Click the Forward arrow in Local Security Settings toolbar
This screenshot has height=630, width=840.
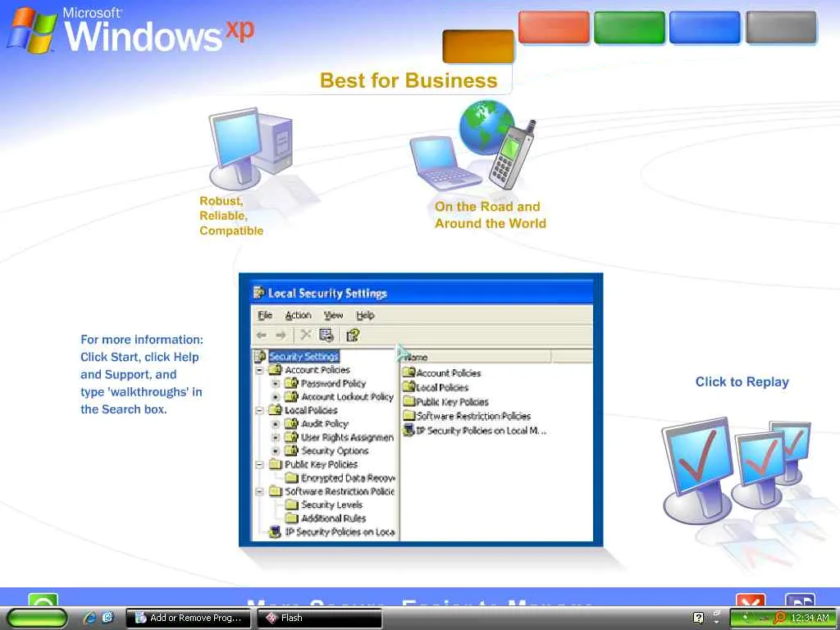coord(281,336)
